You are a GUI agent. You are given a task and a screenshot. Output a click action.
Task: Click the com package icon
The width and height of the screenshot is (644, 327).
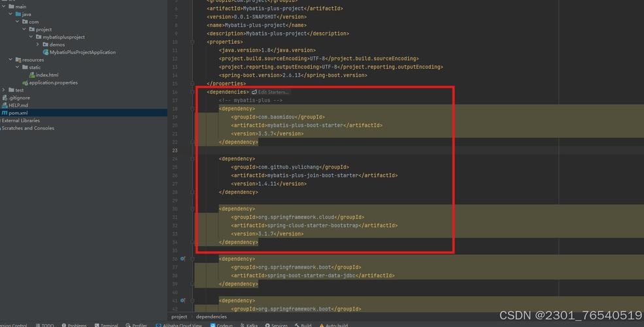(25, 22)
